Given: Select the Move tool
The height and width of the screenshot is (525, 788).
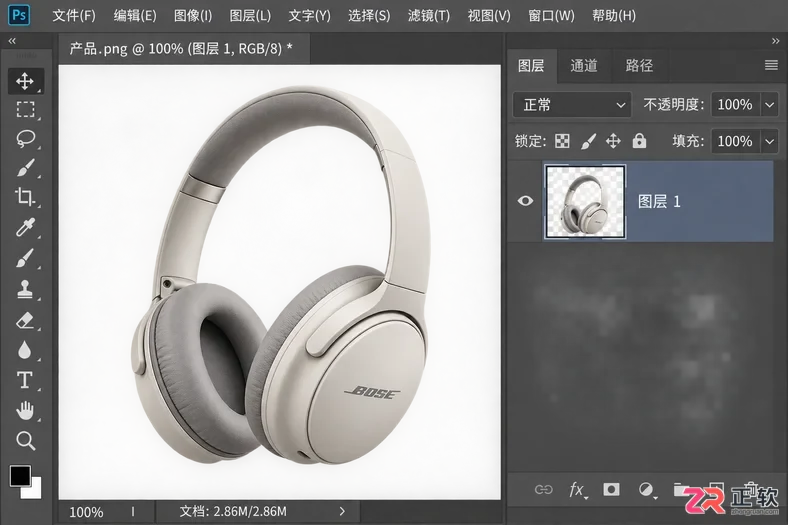Looking at the screenshot, I should click(x=25, y=81).
